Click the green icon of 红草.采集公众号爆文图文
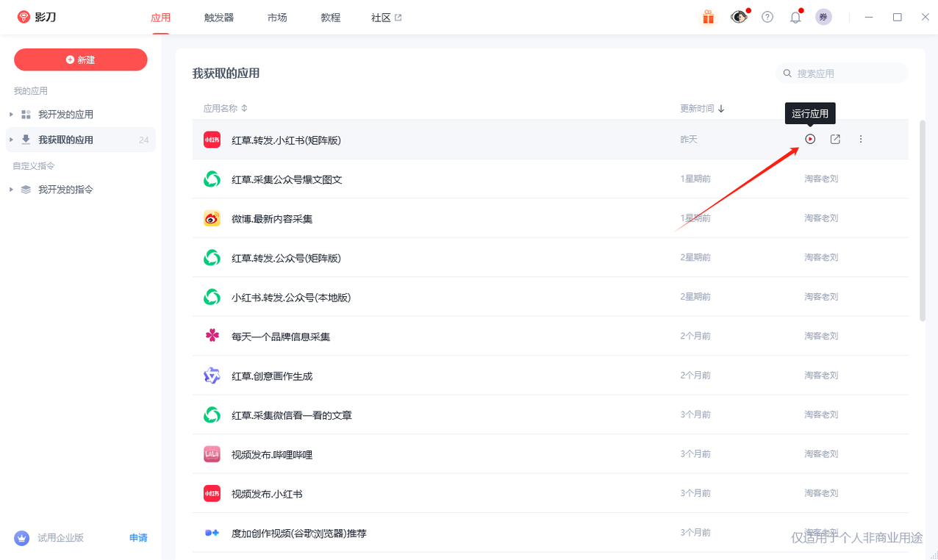 (212, 179)
